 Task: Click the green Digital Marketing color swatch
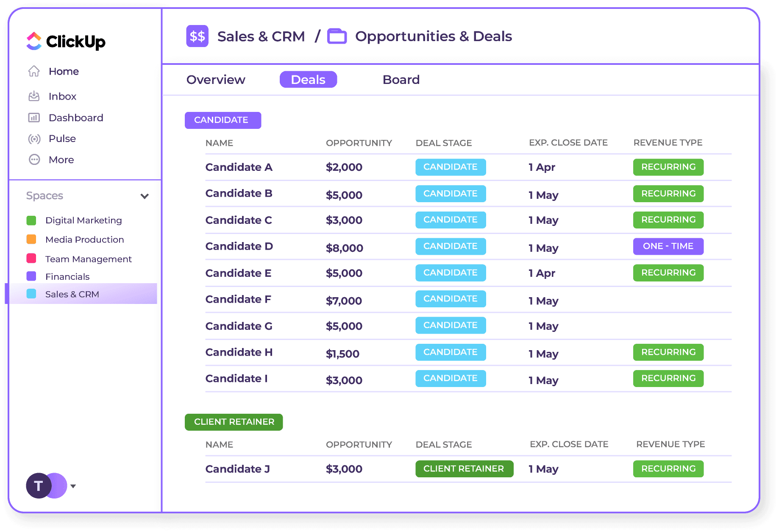pos(31,220)
